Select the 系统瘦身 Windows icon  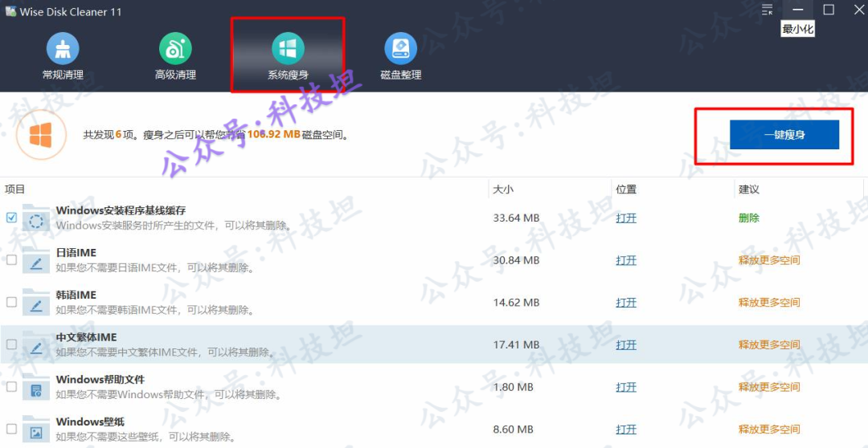click(288, 48)
